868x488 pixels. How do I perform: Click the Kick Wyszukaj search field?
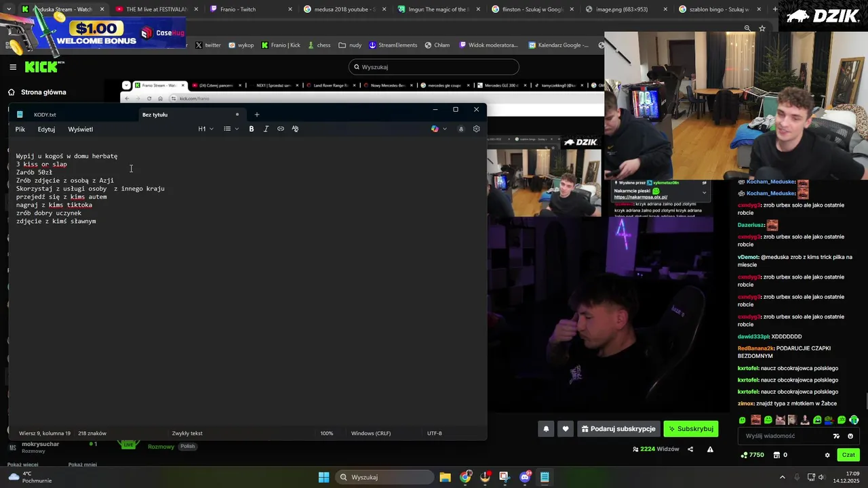pyautogui.click(x=434, y=67)
